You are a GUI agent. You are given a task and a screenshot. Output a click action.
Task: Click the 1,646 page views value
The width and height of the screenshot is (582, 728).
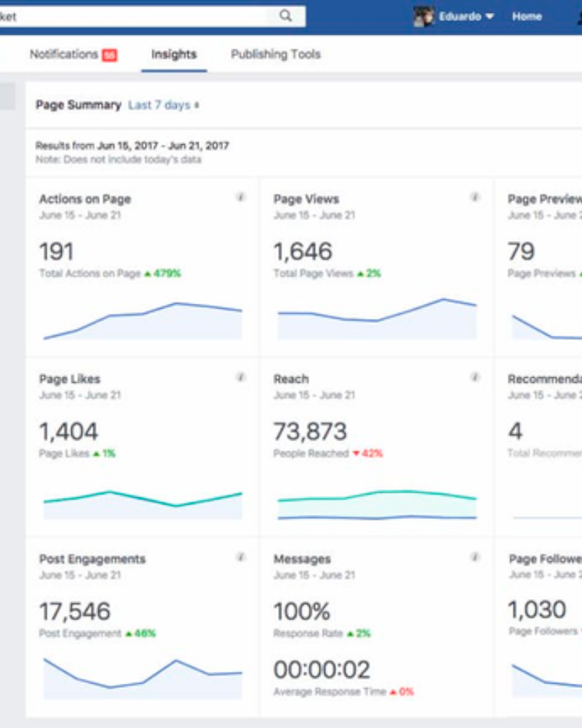303,252
